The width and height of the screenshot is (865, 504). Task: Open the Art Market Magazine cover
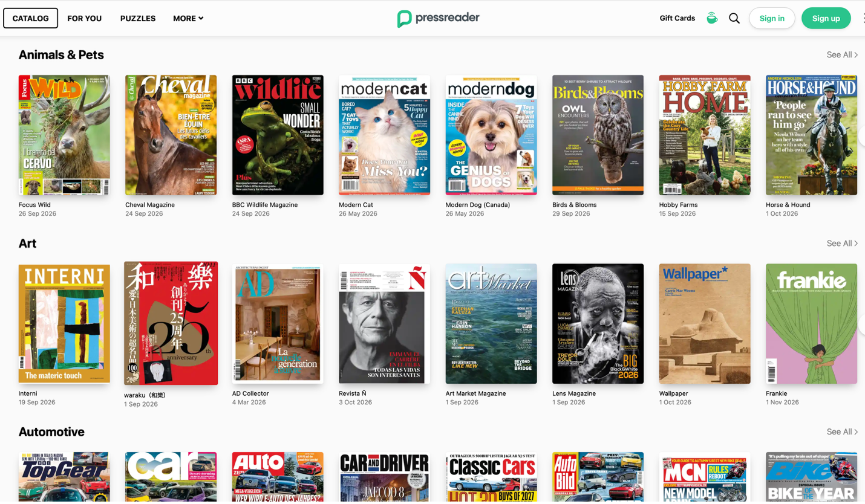491,324
